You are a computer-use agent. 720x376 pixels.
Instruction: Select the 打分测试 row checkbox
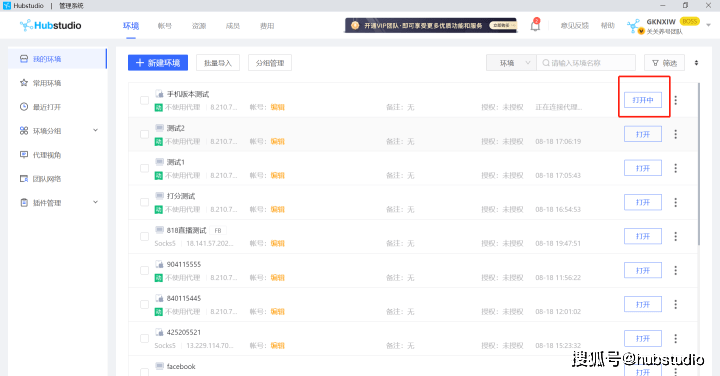click(x=144, y=202)
